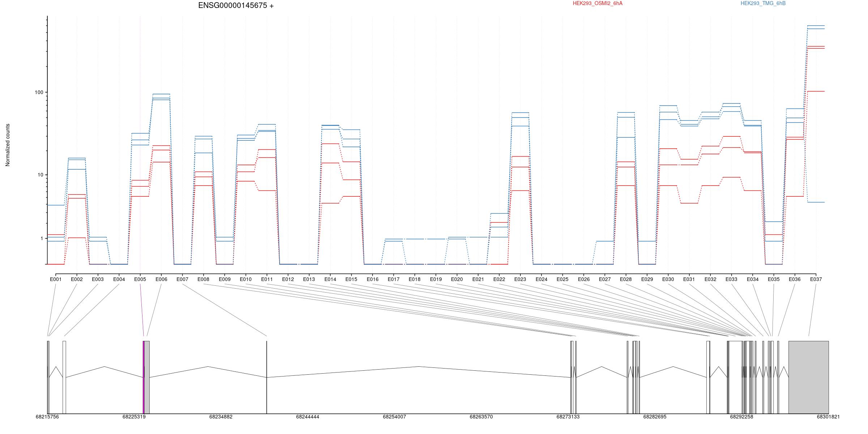Click genomic coordinate 68263570
The width and height of the screenshot is (868, 434).
pyautogui.click(x=481, y=417)
